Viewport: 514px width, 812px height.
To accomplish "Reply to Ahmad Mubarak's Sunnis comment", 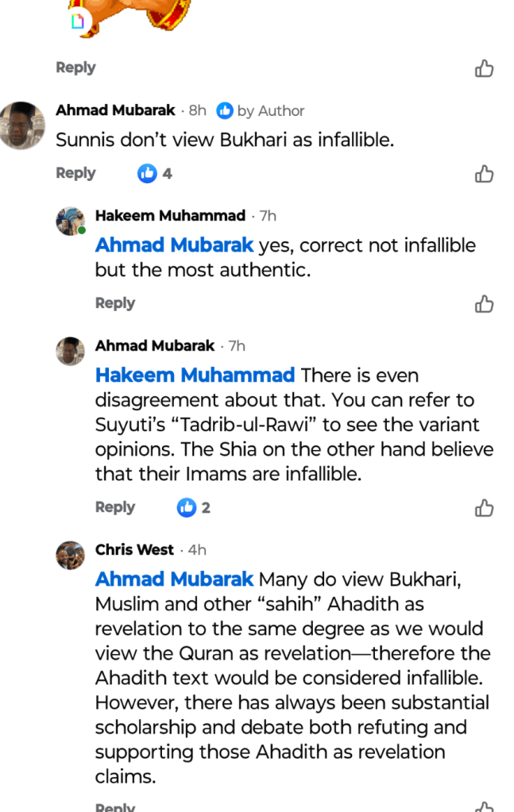I will tap(75, 173).
